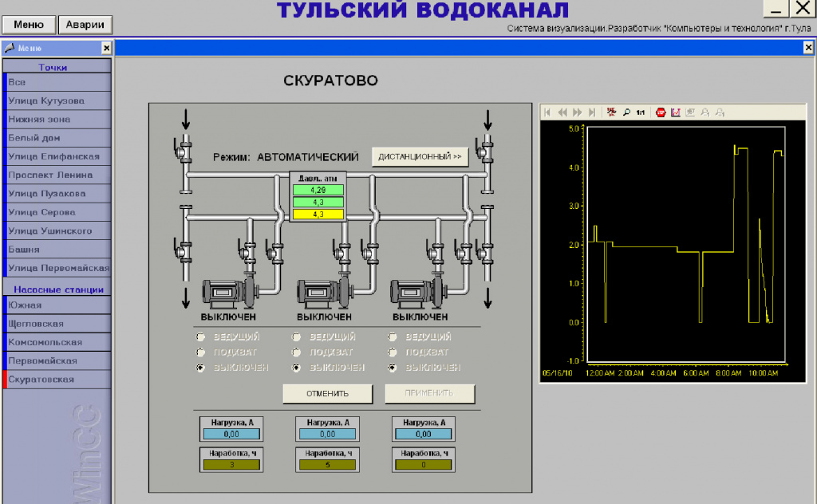The image size is (817, 504).
Task: Select ПОДХВАТ for the first pump
Action: pyautogui.click(x=200, y=352)
